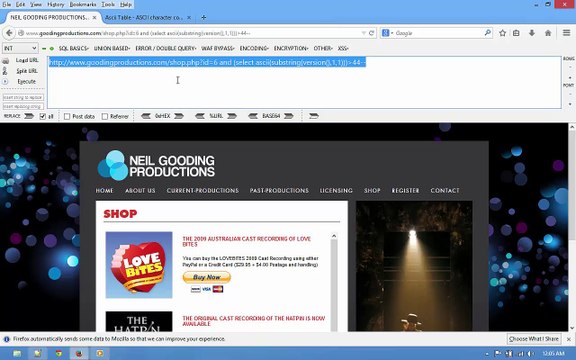Image resolution: width=576 pixels, height=360 pixels.
Task: Open the Bookmarks menu
Action: point(83,4)
